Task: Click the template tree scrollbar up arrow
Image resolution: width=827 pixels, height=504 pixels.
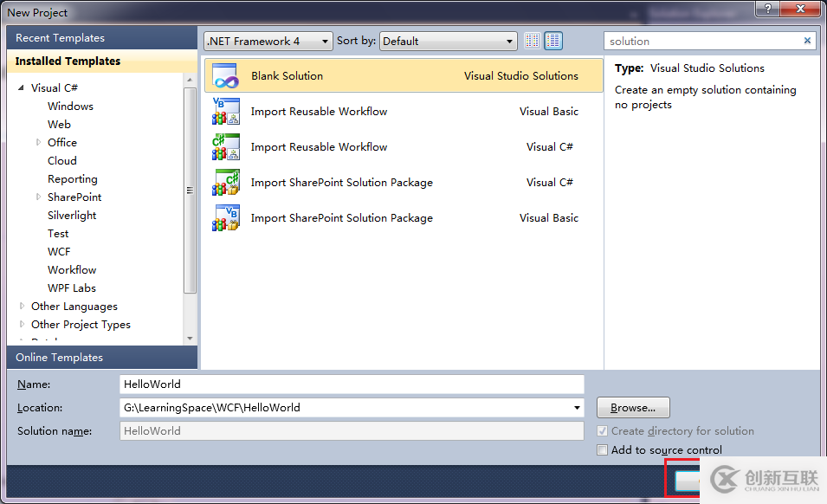Action: (x=190, y=81)
